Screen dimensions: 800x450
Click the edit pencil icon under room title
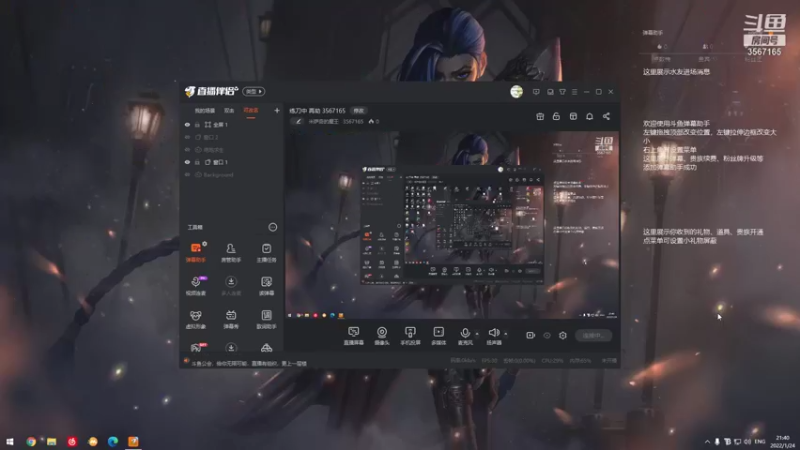(299, 121)
